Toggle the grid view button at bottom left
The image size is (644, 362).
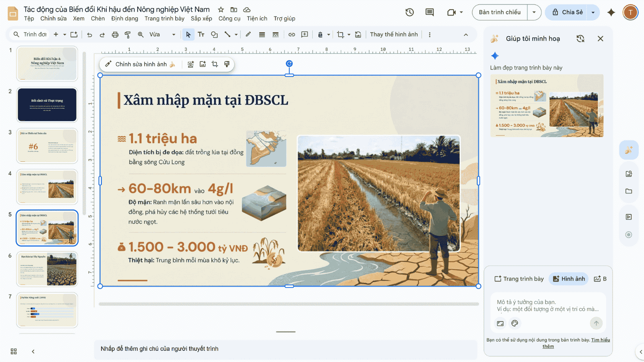(x=14, y=351)
